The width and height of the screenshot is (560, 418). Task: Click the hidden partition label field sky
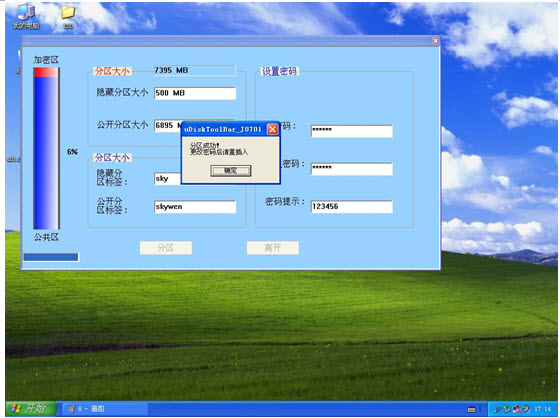point(168,178)
